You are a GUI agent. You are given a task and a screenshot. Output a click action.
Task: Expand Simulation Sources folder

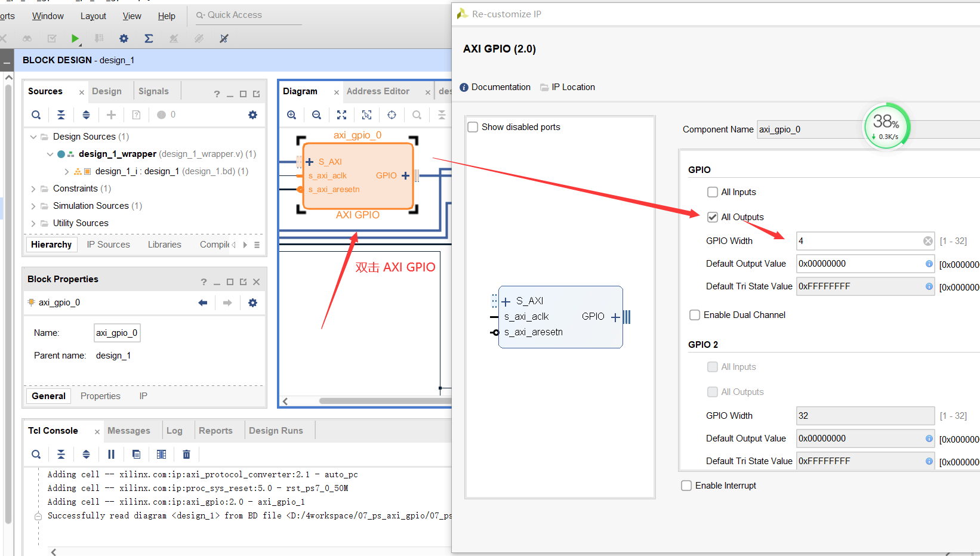[33, 206]
